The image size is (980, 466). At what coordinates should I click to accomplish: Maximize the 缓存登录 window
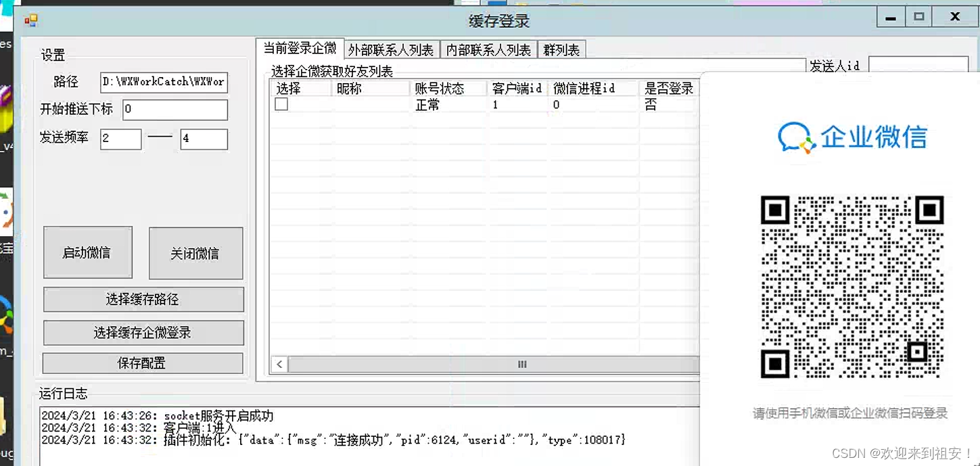(x=919, y=18)
